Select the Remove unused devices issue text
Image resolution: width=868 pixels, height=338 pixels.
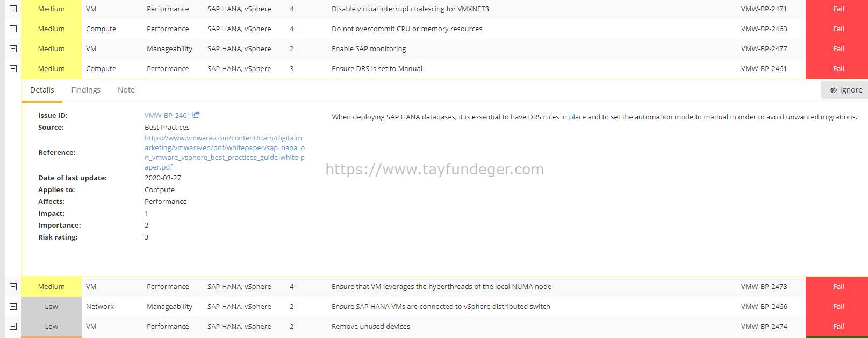[x=371, y=326]
